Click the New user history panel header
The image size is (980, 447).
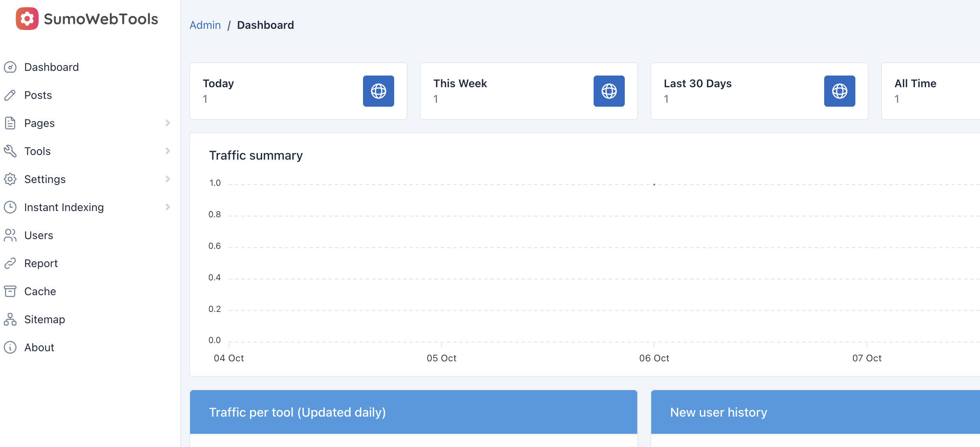coord(816,412)
